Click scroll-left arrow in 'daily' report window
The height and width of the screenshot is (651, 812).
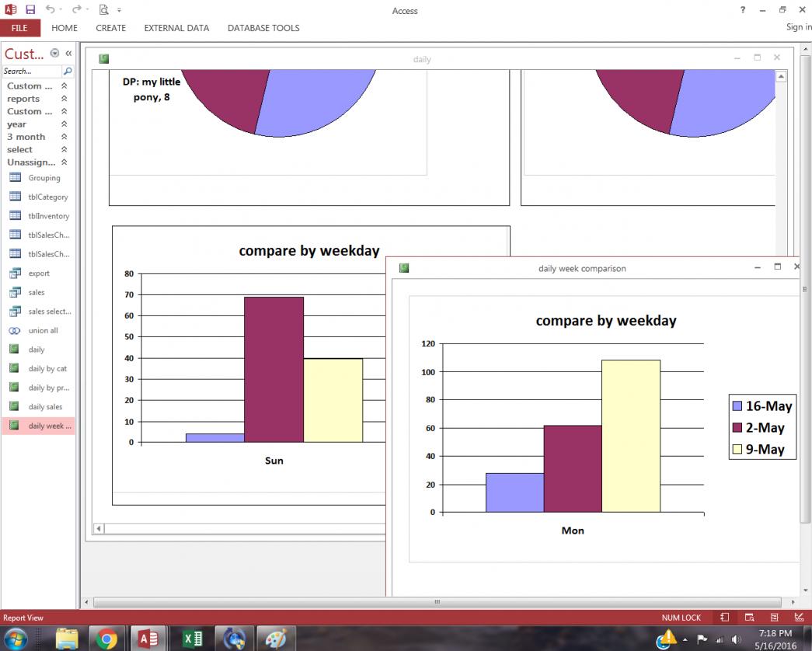click(x=99, y=528)
